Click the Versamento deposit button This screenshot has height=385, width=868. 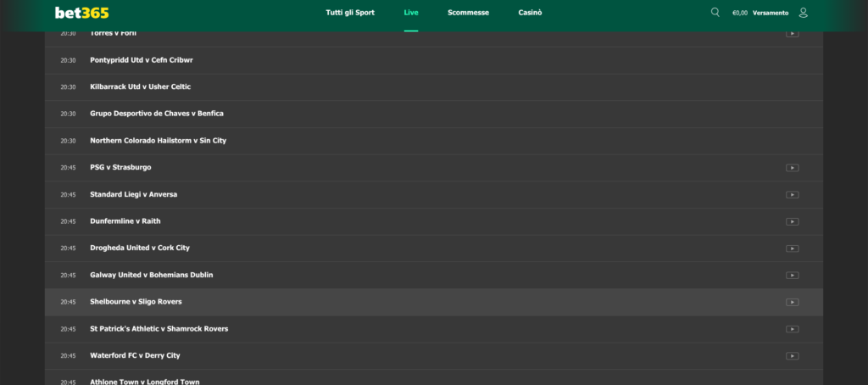(x=770, y=13)
